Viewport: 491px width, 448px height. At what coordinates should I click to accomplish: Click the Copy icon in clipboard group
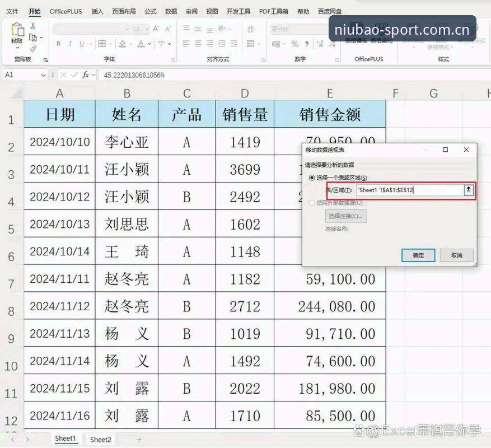pos(33,38)
